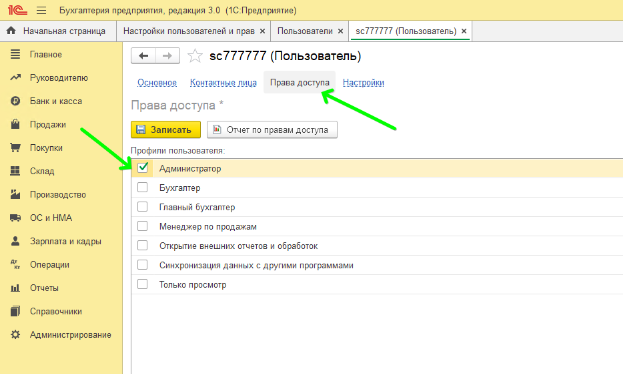Open the Продажи section label

(48, 125)
